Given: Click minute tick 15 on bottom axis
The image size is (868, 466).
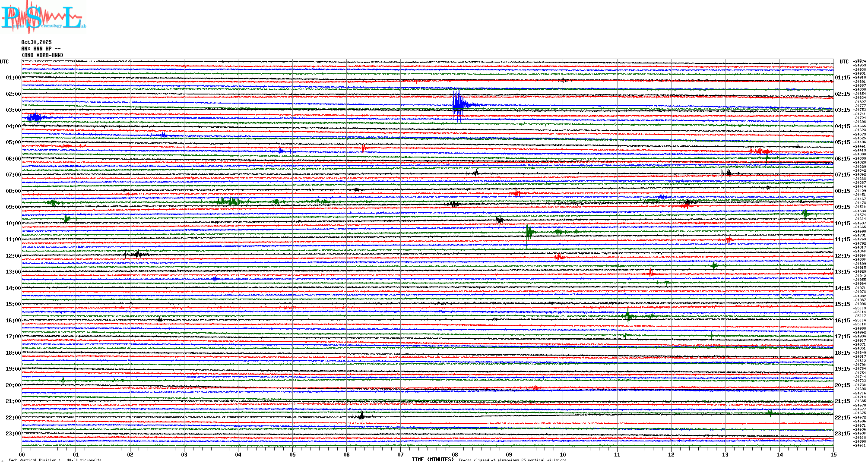Looking at the screenshot, I should (x=833, y=455).
